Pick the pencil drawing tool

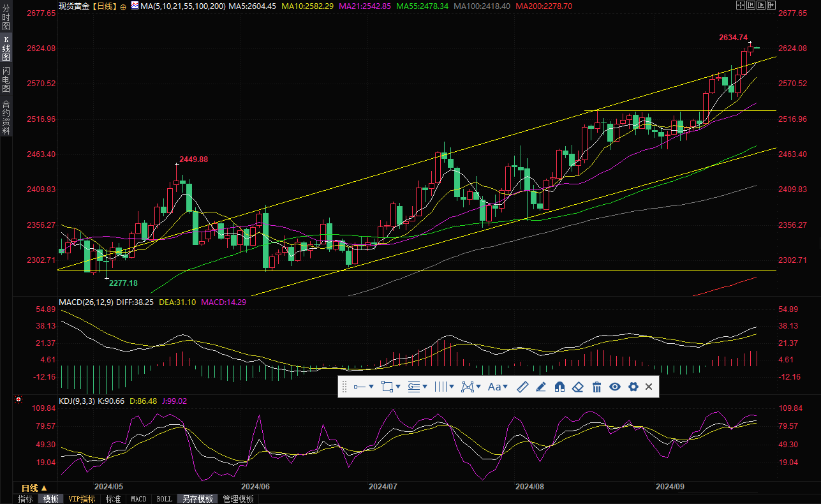coord(541,387)
